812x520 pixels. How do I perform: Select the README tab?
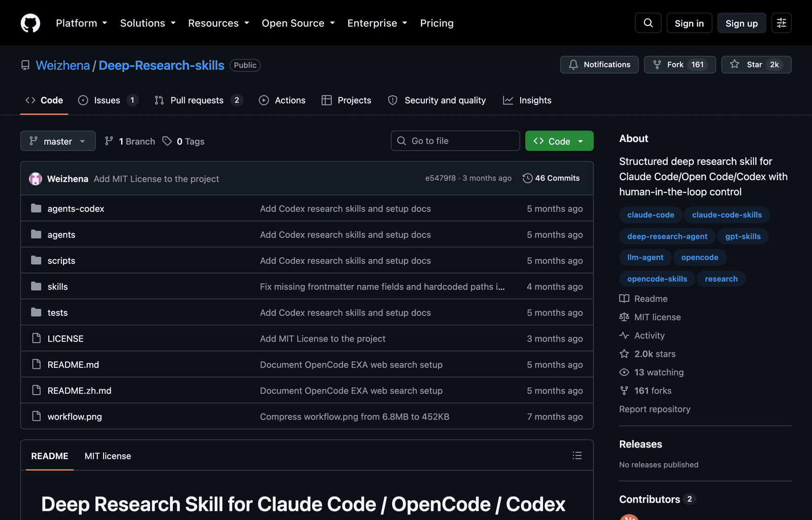50,456
